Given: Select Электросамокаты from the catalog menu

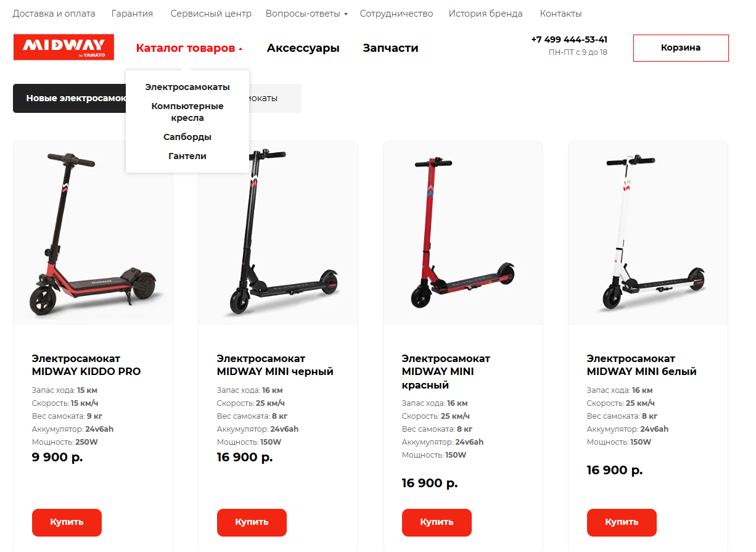Looking at the screenshot, I should (187, 87).
